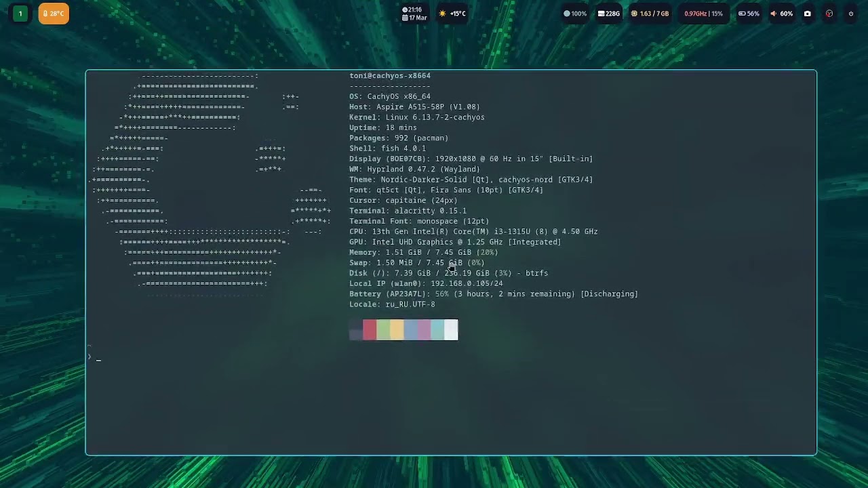Click the Display (BOE07CB) line
The image size is (868, 488).
pyautogui.click(x=471, y=159)
